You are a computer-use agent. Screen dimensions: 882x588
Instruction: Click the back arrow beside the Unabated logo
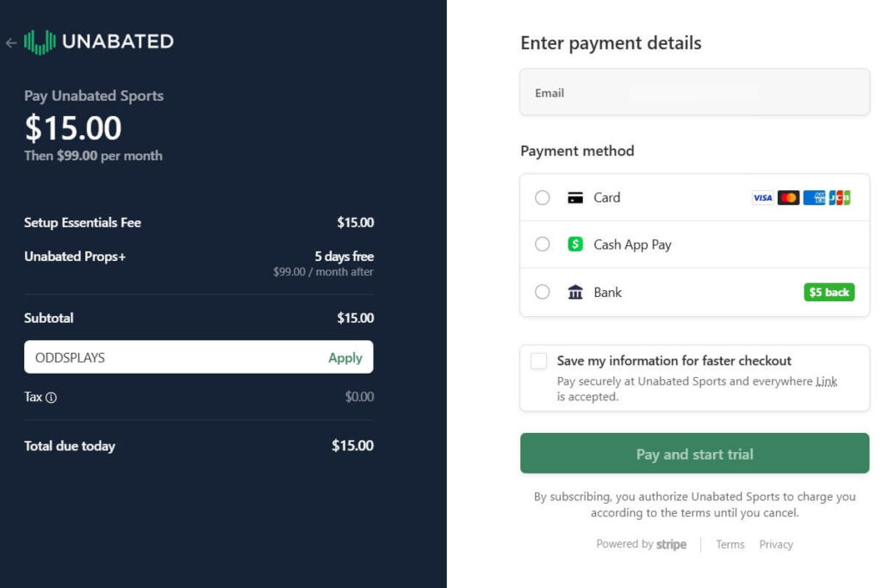pyautogui.click(x=10, y=43)
